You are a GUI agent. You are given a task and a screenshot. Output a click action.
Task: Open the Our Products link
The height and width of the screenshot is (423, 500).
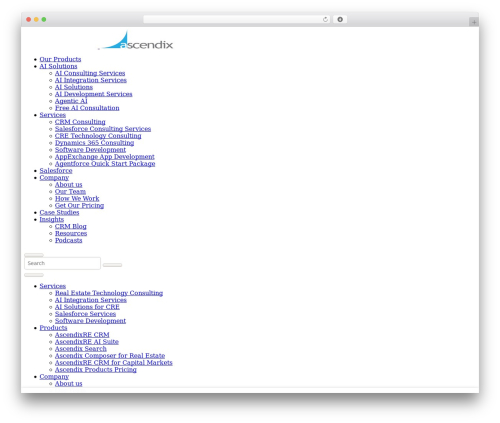pyautogui.click(x=60, y=59)
